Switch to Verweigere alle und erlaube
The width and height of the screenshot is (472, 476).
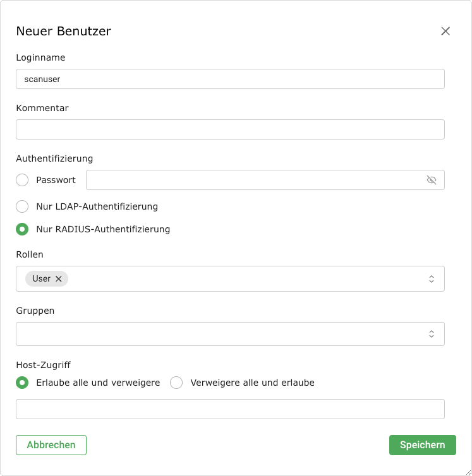coord(176,383)
